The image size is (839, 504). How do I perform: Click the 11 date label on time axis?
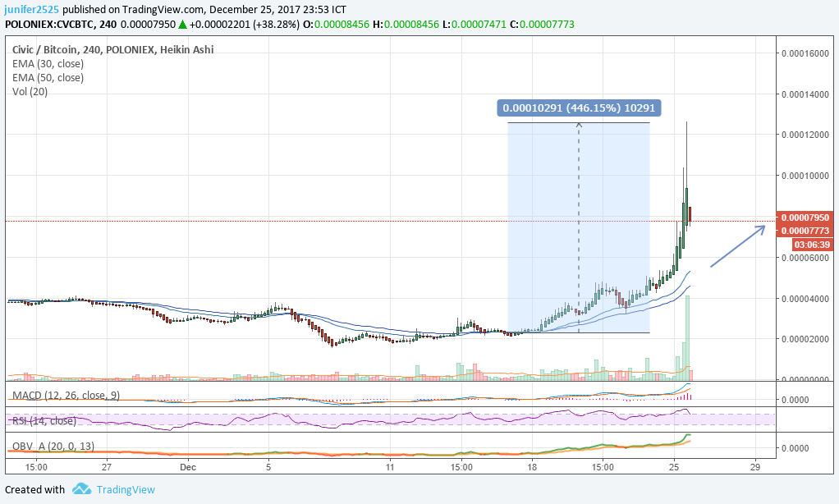(390, 467)
